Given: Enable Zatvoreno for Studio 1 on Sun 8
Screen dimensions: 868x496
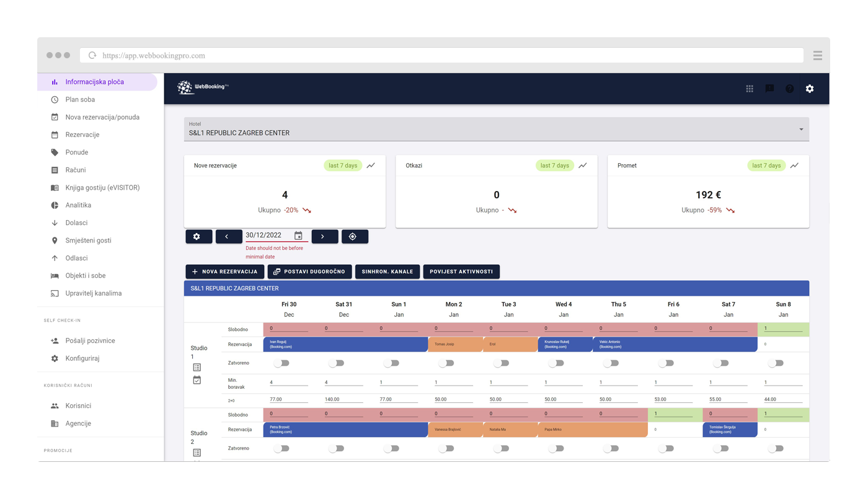Looking at the screenshot, I should 775,363.
